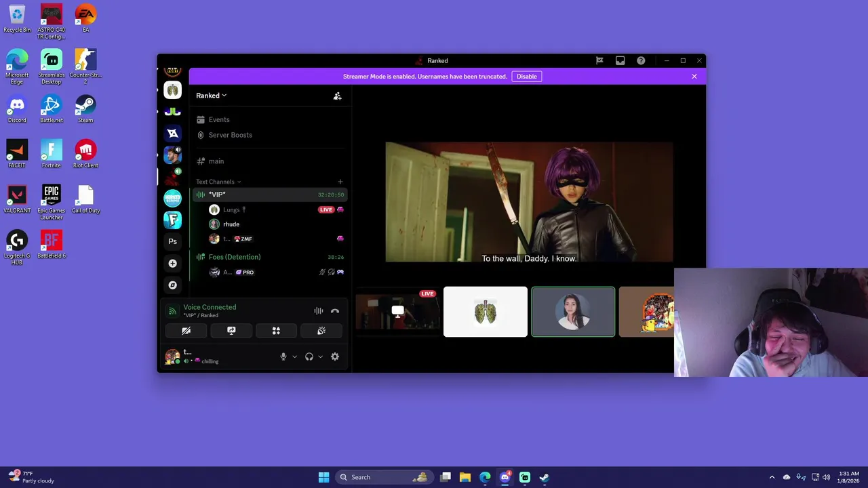Open VALORANT desktop shortcut

point(17,199)
